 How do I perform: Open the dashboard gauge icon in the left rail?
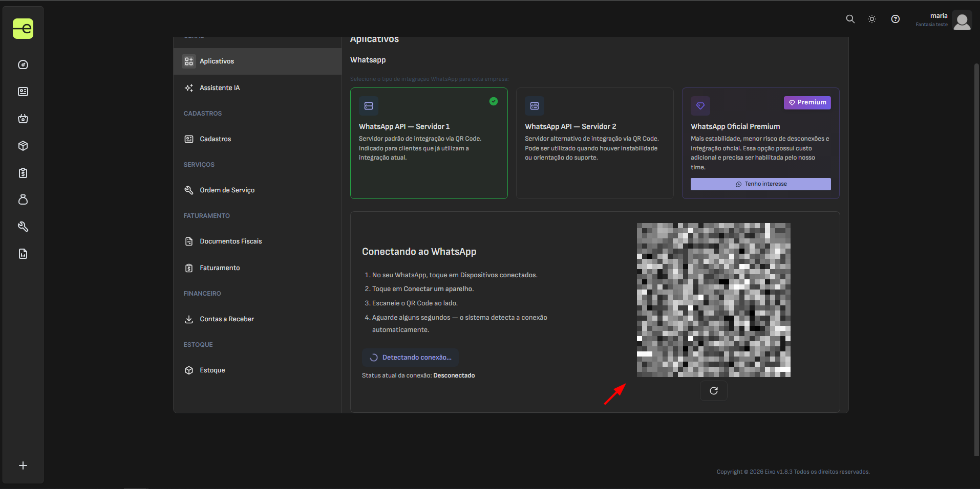coord(23,64)
